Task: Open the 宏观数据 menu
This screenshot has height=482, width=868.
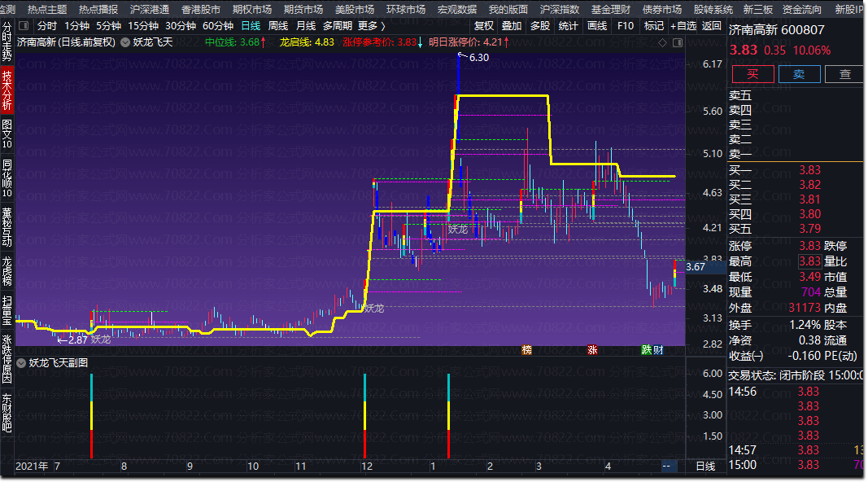Action: [456, 10]
